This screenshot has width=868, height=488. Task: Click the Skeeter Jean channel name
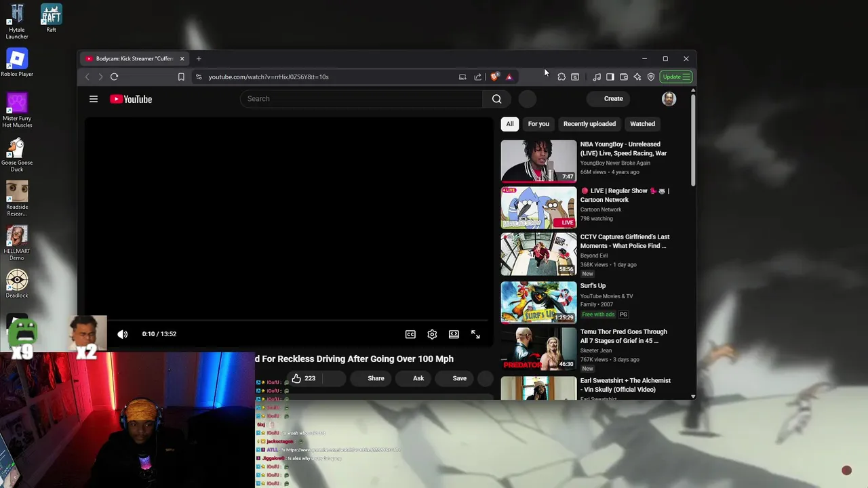[596, 350]
